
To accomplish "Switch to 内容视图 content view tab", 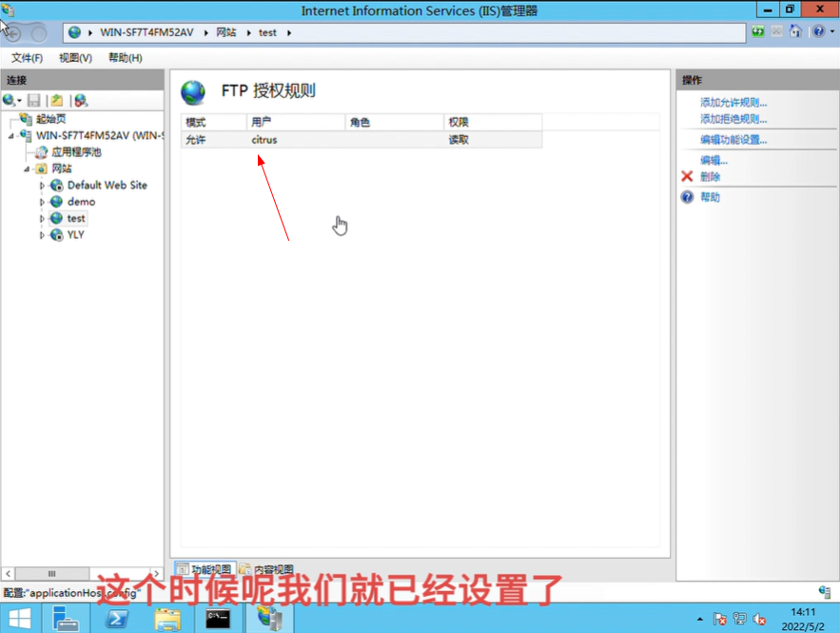I will pos(266,568).
